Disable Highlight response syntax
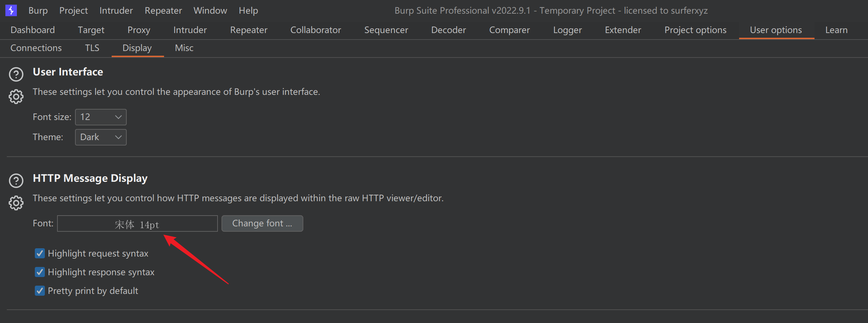Viewport: 868px width, 323px height. 40,272
